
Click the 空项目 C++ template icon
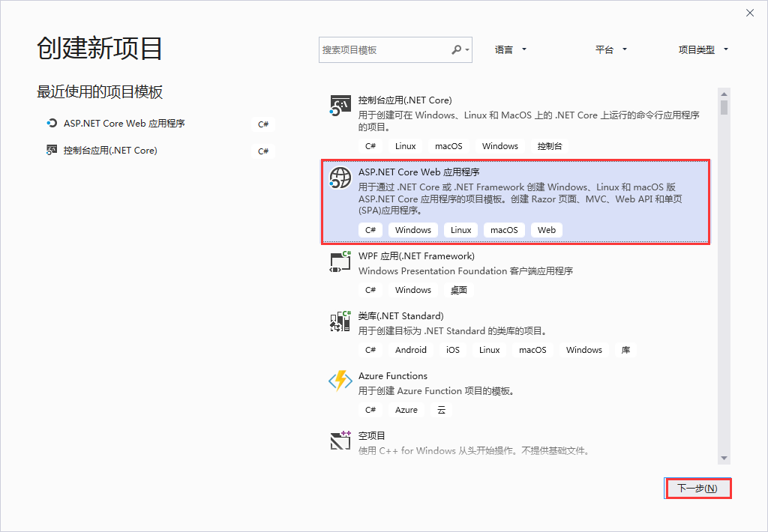click(340, 441)
